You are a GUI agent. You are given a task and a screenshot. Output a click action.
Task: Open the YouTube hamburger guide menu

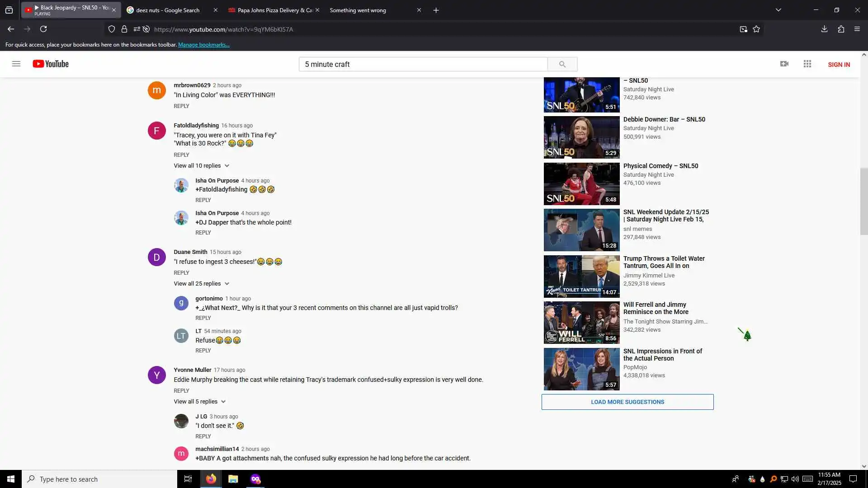[x=16, y=64]
